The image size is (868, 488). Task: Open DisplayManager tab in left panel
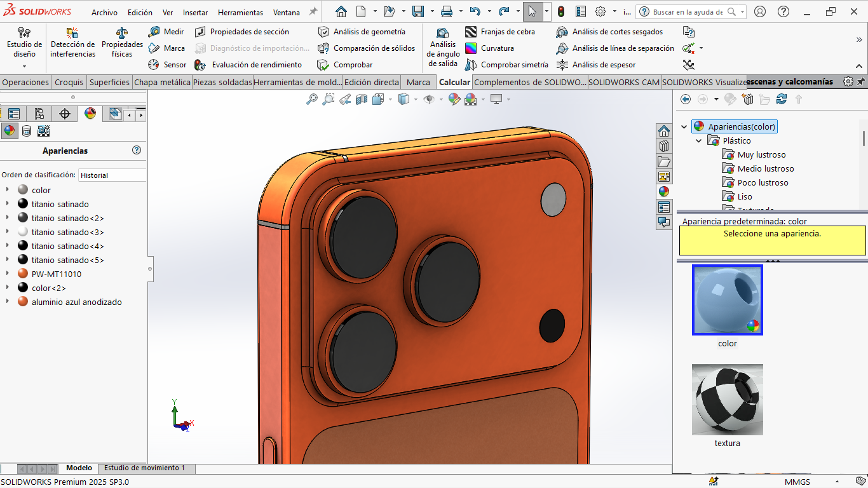[x=90, y=114]
